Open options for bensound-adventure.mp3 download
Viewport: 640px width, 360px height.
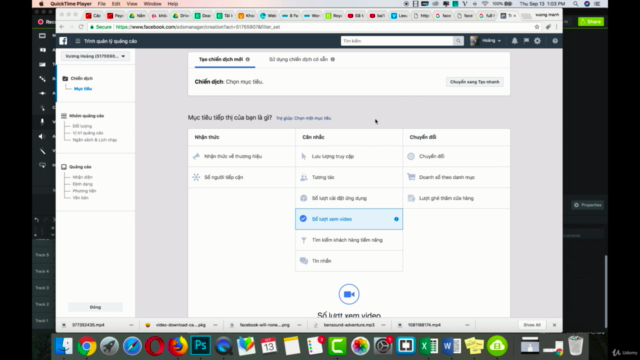pos(383,325)
